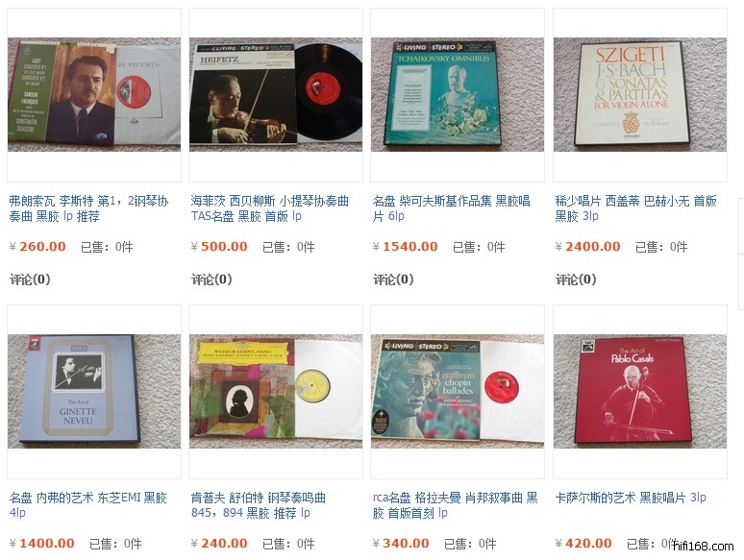Open listing link 卡萨尔斯的艺术 黑胶唱片 3lp

[631, 498]
